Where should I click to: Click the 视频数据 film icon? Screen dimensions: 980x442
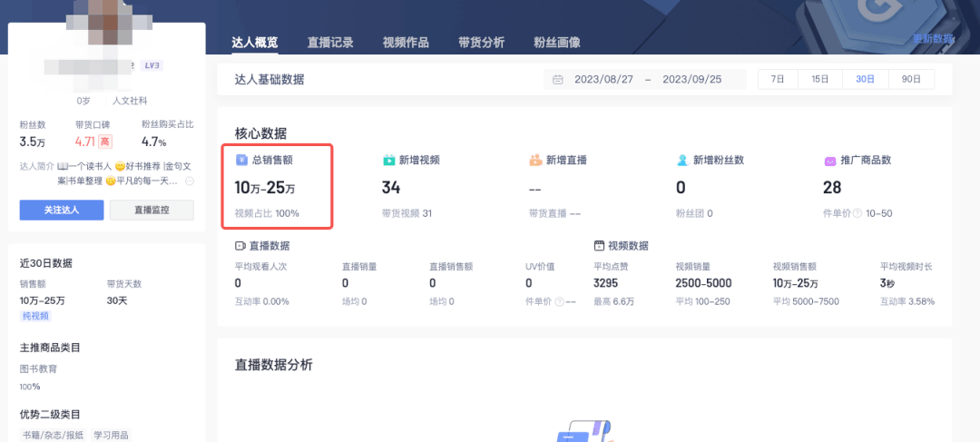tap(599, 246)
